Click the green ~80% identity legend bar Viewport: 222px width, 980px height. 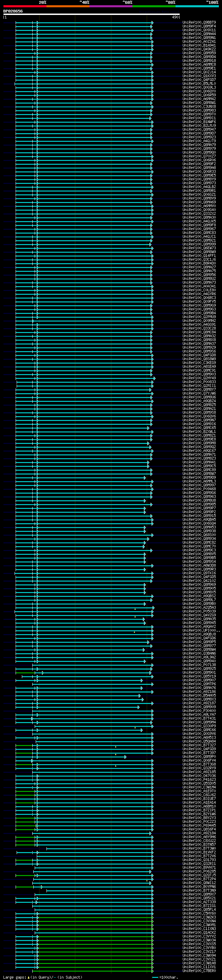(154, 6)
